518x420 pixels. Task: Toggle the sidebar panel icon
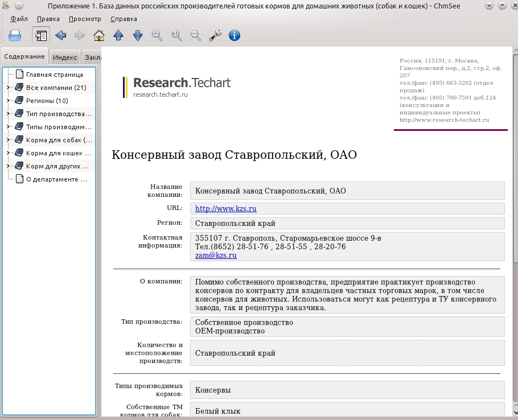(41, 35)
